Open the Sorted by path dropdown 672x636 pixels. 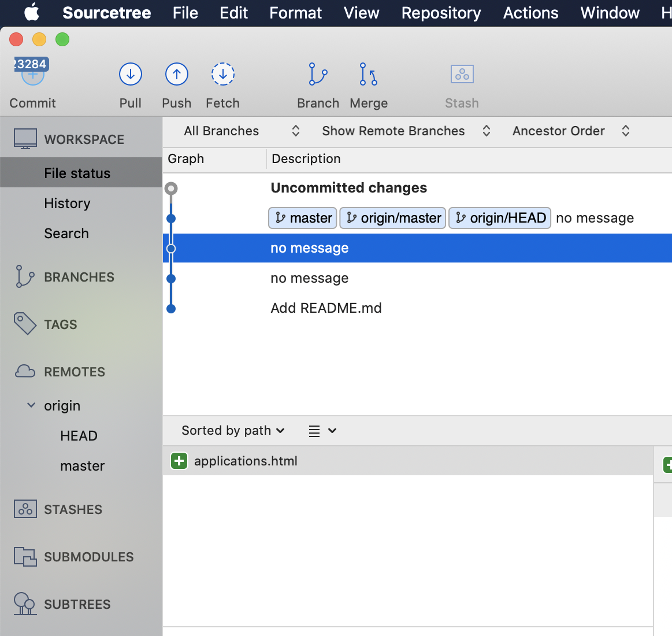tap(233, 430)
